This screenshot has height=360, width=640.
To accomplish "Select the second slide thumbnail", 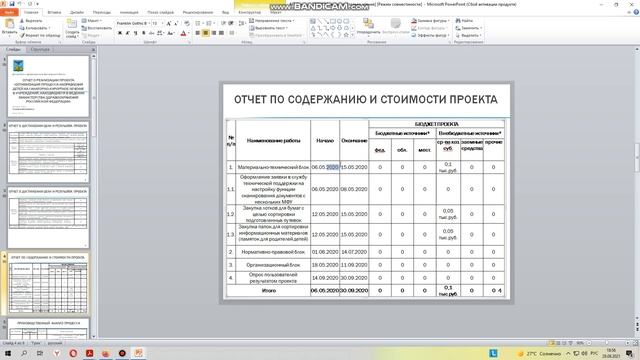I will 48,152.
